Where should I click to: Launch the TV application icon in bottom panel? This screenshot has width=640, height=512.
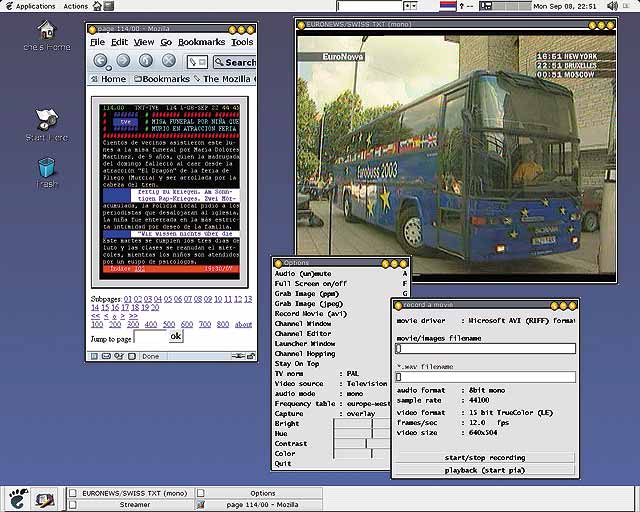(44, 499)
